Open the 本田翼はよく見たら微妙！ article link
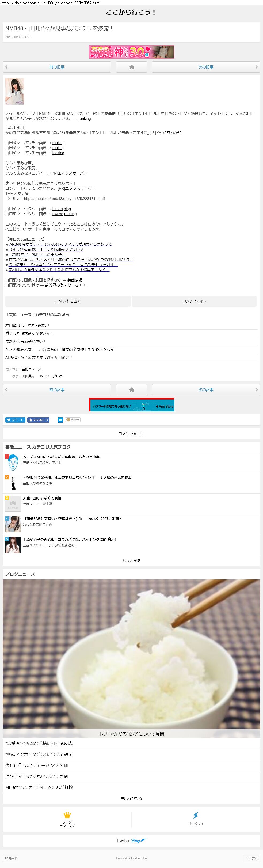This screenshot has height=868, width=263. click(28, 325)
